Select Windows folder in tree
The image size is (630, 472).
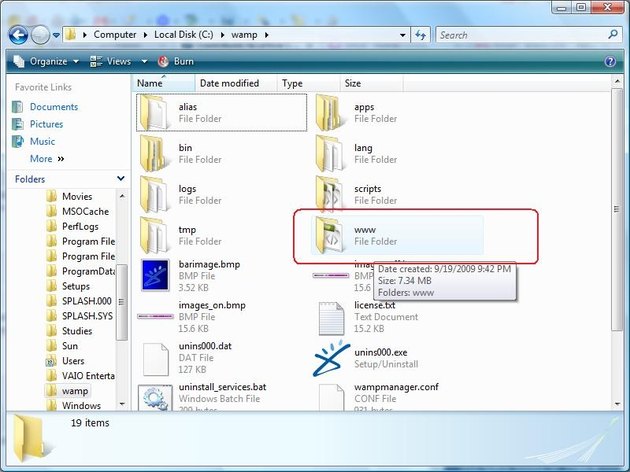(x=81, y=406)
